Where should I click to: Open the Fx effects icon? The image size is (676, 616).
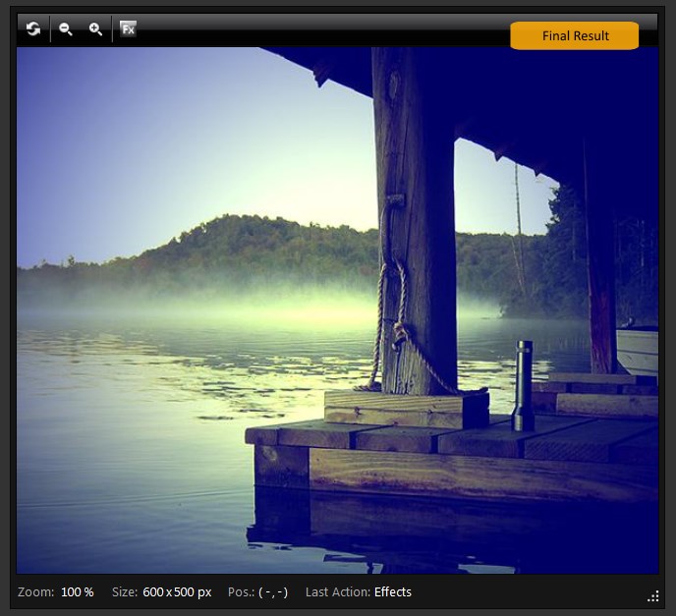coord(128,28)
